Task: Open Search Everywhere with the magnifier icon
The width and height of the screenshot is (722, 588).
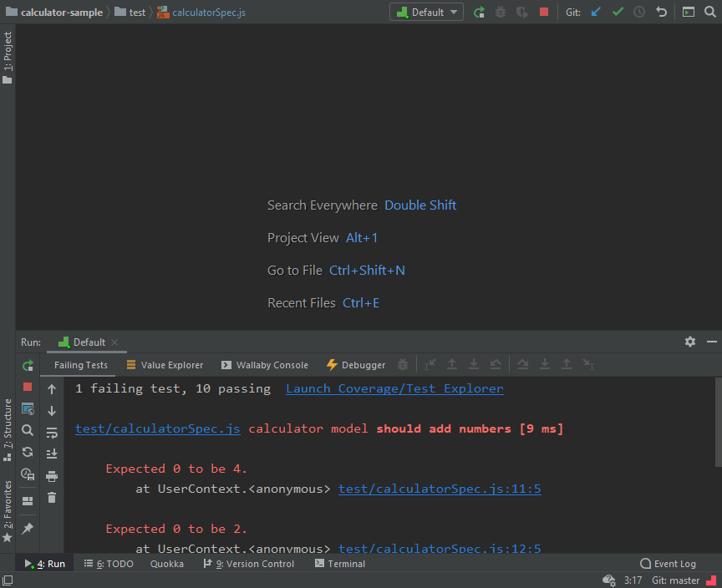Action: 710,12
